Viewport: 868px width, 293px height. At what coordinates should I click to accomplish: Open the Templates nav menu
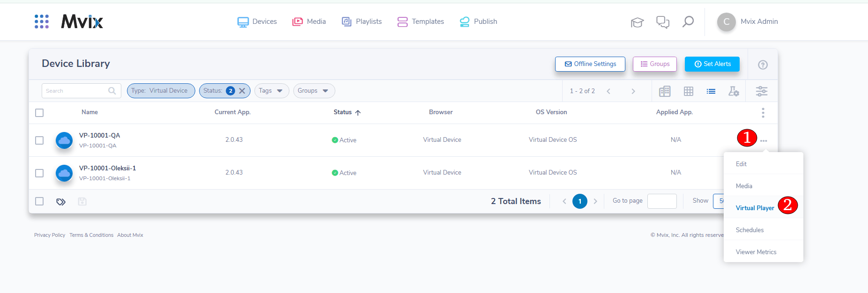point(421,22)
